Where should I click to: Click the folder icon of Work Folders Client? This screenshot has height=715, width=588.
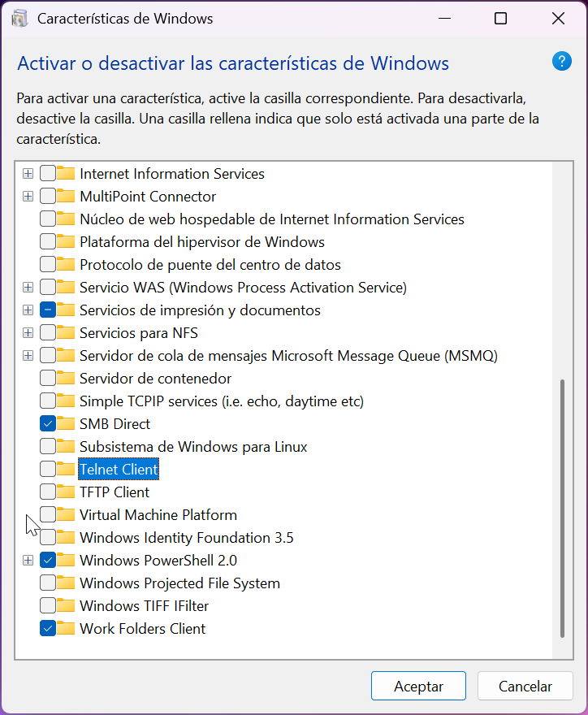[x=66, y=629]
